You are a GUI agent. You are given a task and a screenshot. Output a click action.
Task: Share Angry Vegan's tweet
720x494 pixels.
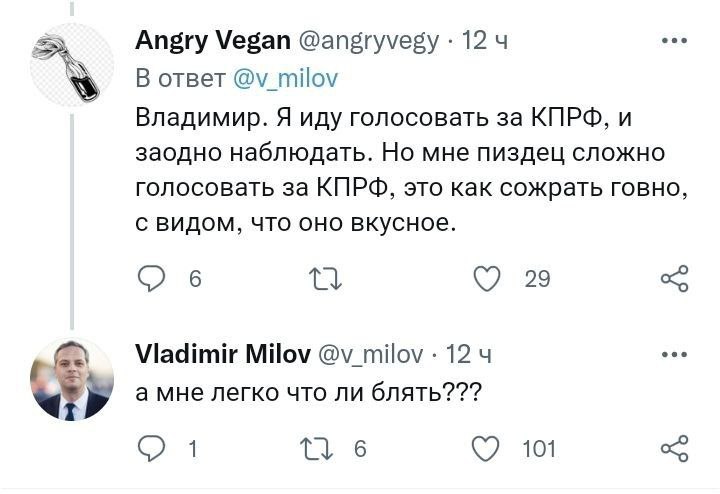(x=676, y=278)
